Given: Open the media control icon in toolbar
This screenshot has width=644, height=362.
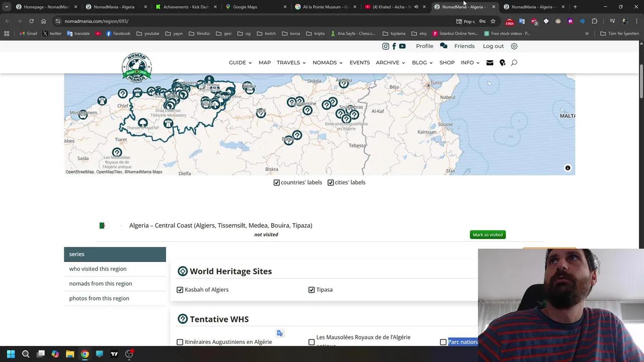Looking at the screenshot, I should click(x=612, y=21).
